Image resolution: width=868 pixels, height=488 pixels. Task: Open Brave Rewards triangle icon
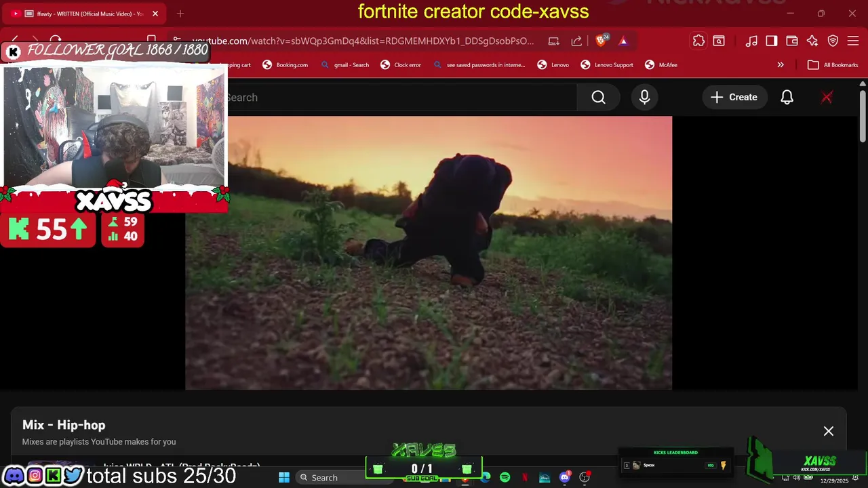[x=623, y=41]
